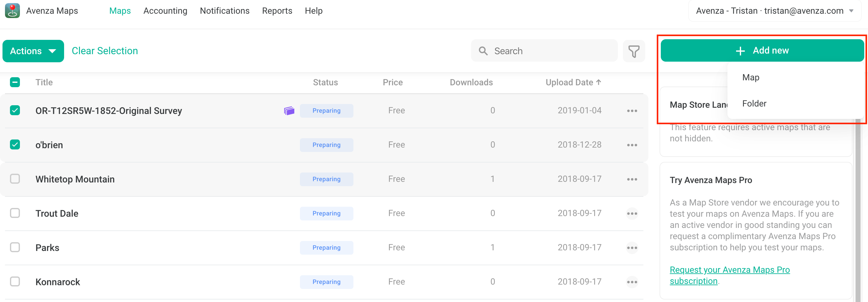868x302 pixels.
Task: Open more options for Trout Dale
Action: click(632, 214)
